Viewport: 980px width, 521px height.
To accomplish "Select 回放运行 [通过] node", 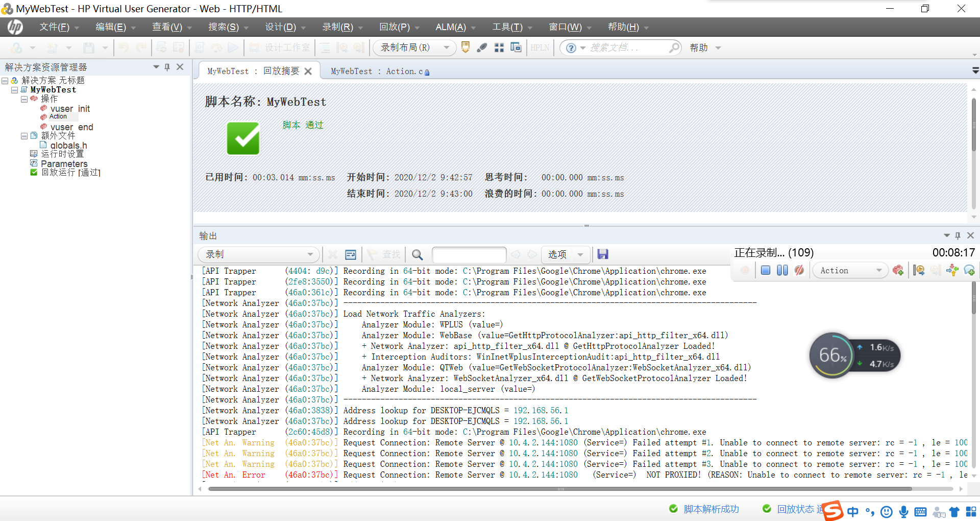I will pos(70,173).
